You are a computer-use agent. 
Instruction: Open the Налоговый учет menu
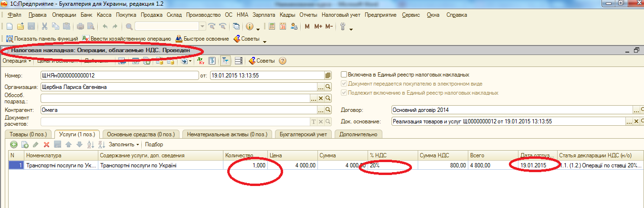tap(342, 15)
